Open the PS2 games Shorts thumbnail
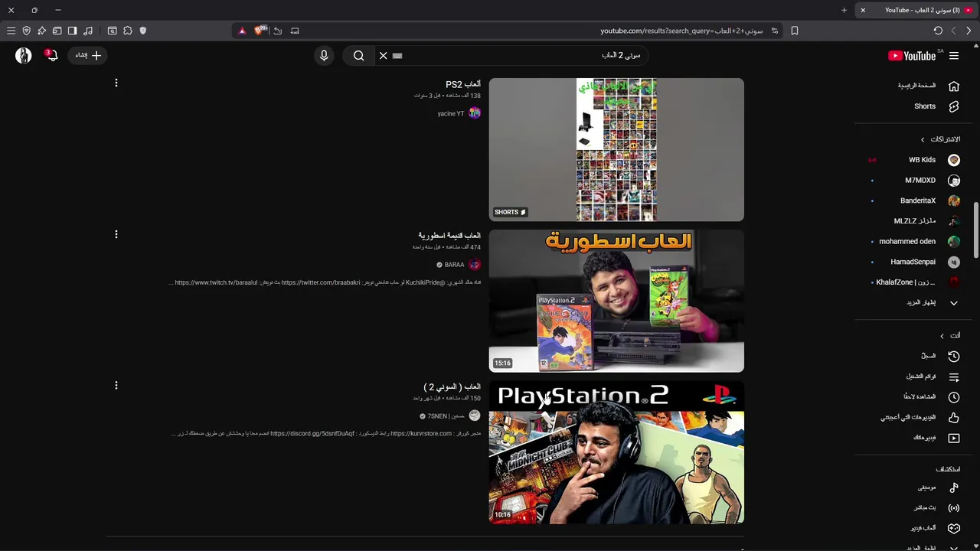 [616, 149]
